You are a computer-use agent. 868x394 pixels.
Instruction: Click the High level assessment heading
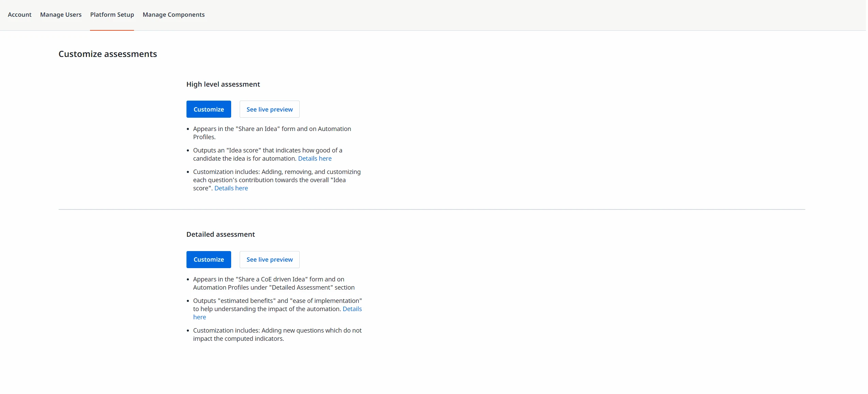pos(223,84)
